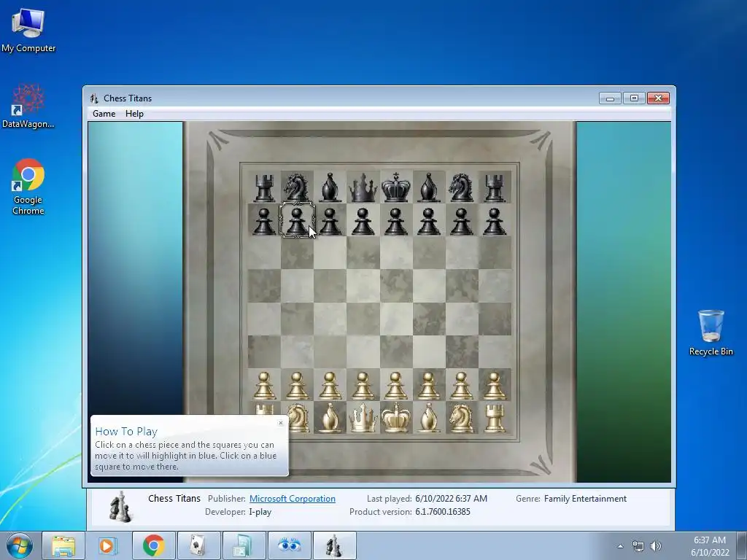Select the black rook on a8
747x560 pixels.
(x=264, y=187)
